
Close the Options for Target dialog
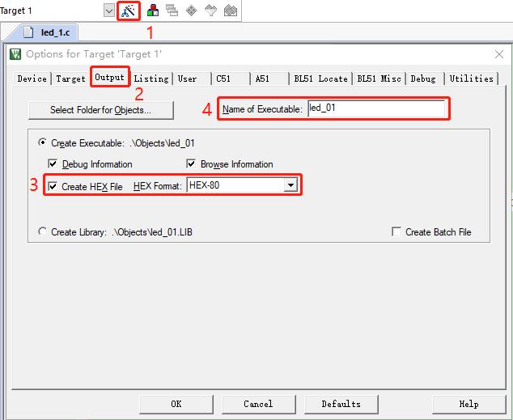pyautogui.click(x=499, y=54)
